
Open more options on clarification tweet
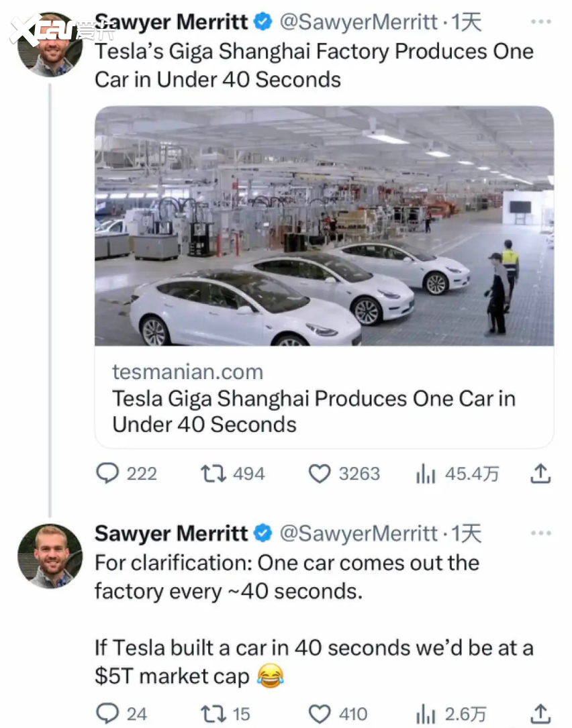540,533
